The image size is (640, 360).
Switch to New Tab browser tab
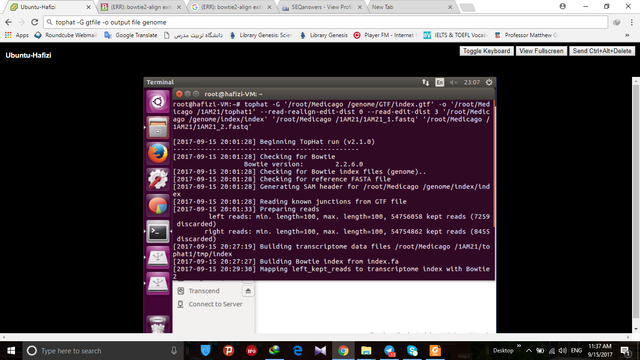[x=410, y=7]
